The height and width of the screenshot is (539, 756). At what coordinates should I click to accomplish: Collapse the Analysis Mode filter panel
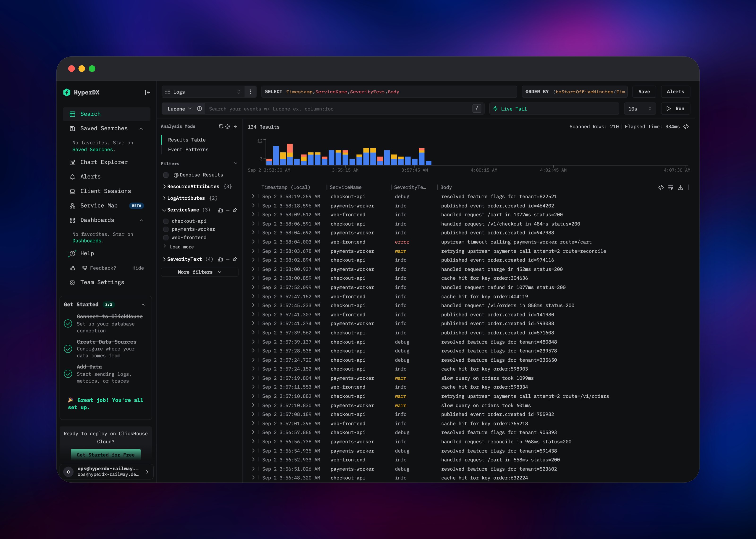(x=235, y=126)
